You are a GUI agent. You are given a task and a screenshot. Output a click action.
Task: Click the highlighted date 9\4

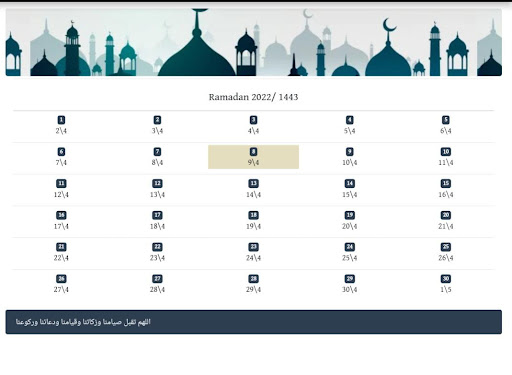[253, 163]
